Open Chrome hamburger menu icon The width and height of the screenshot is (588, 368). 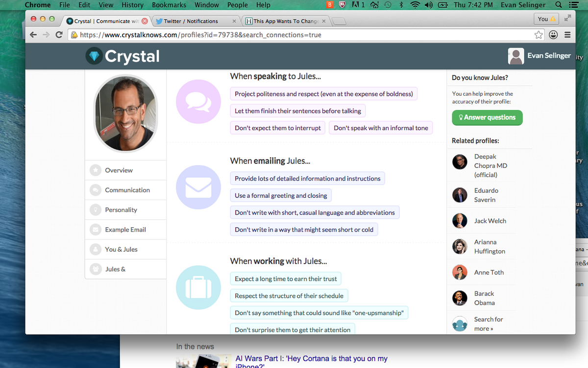[567, 35]
